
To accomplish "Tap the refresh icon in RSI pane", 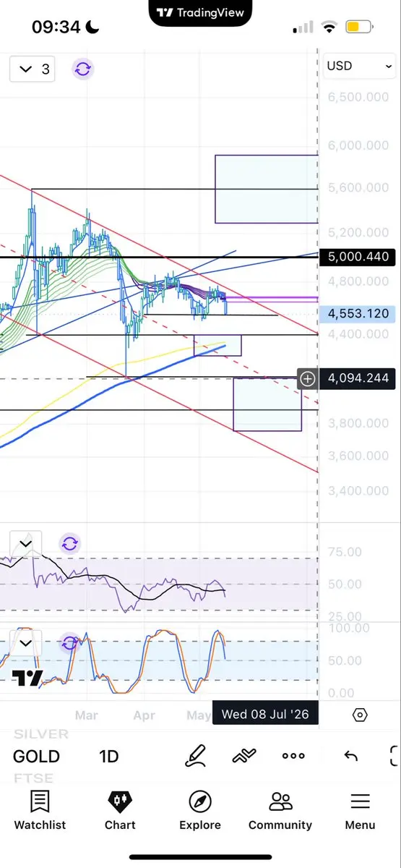I will click(69, 543).
